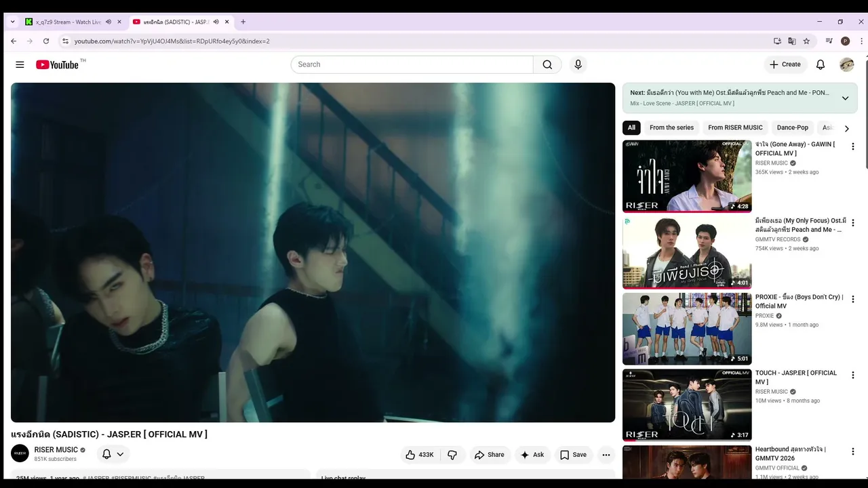Viewport: 868px width, 488px height.
Task: Open the Heartbound GMMTV thumbnail
Action: 687,462
